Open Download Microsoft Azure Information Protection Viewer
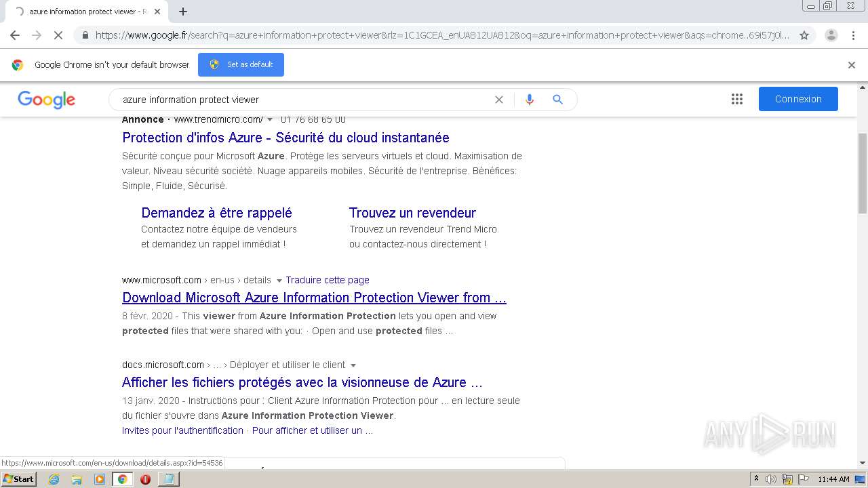This screenshot has height=488, width=868. click(x=314, y=298)
